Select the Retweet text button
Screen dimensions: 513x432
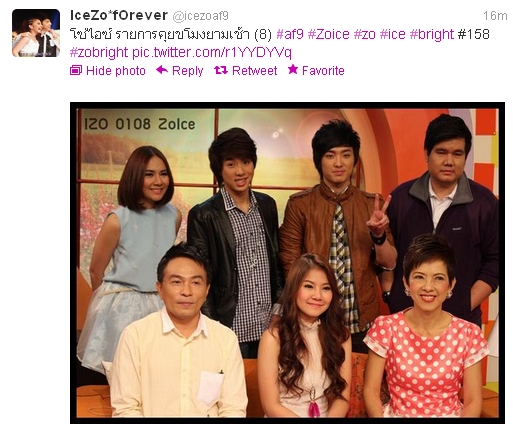[x=254, y=71]
